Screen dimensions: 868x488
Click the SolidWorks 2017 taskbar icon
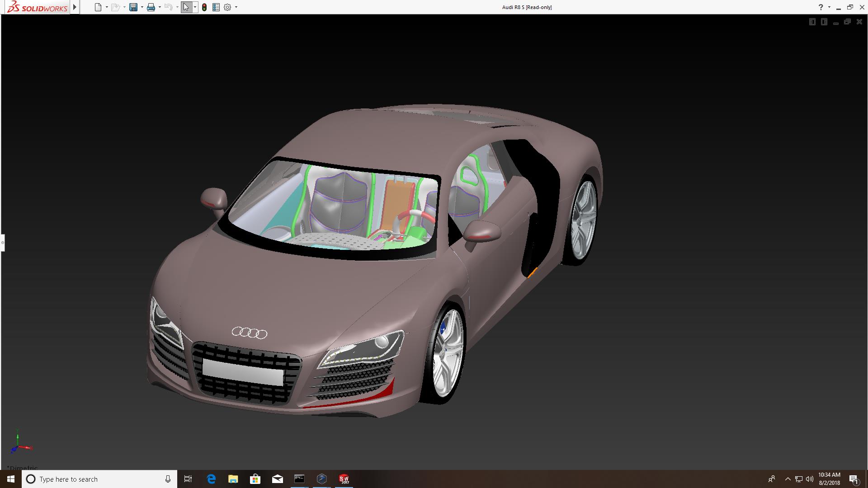(x=344, y=479)
